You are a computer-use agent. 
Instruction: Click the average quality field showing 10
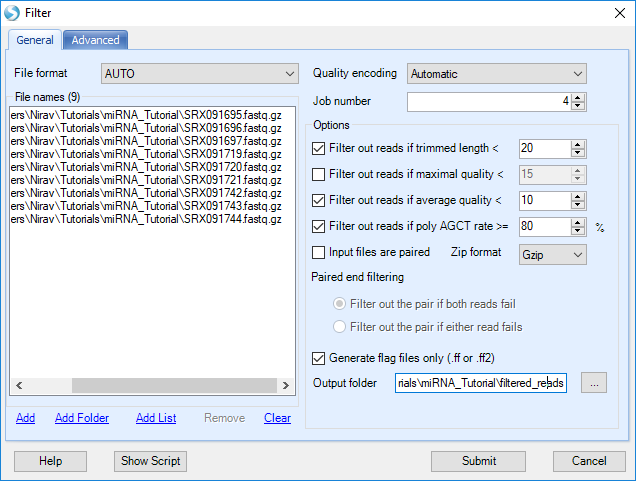click(545, 200)
